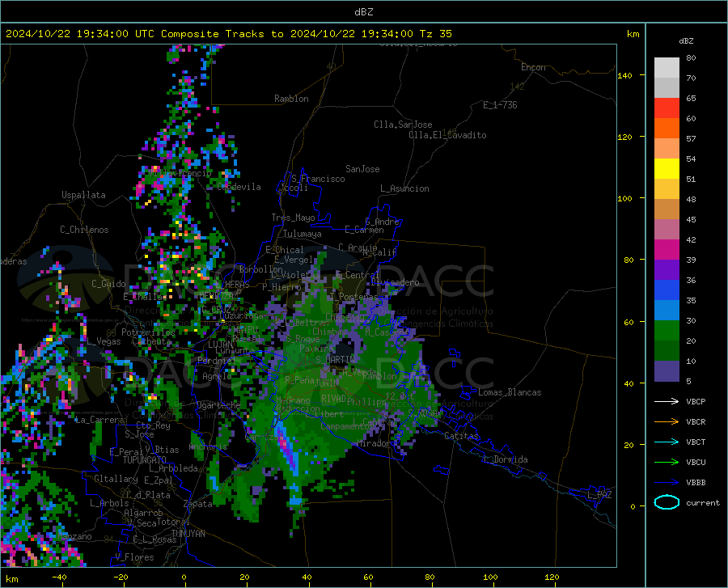Click the 'C_Chilenos' map label

pos(84,230)
